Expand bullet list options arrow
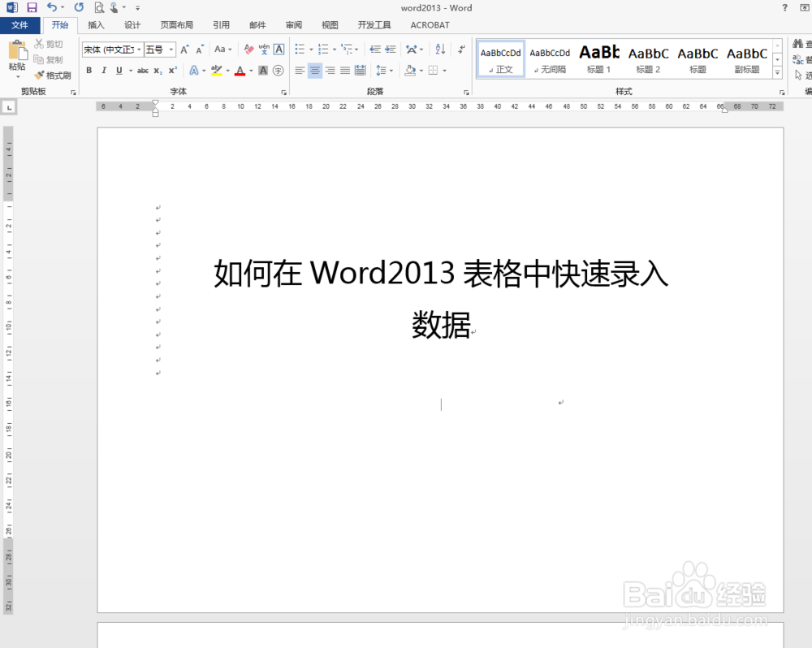 click(311, 50)
